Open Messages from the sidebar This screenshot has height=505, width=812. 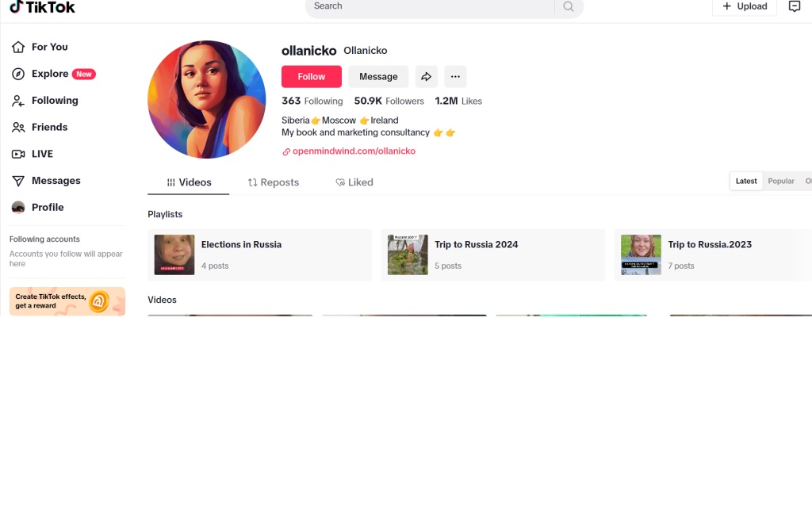pos(46,181)
